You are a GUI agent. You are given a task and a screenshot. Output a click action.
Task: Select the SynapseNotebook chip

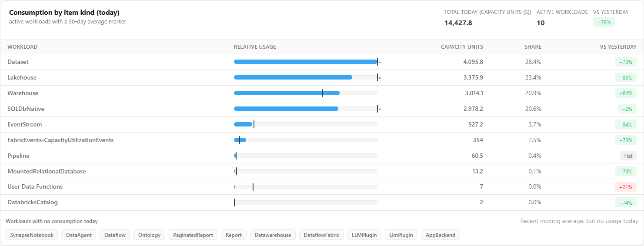click(x=32, y=235)
